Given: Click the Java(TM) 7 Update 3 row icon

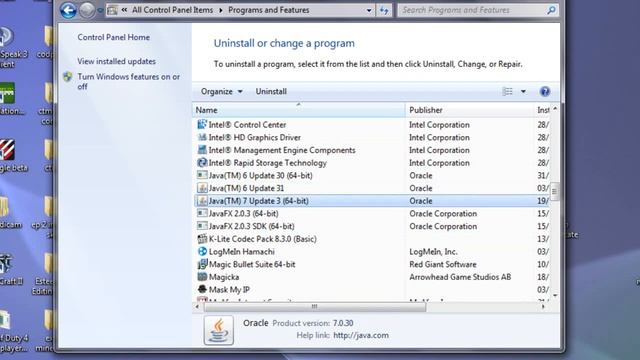Looking at the screenshot, I should coord(202,200).
